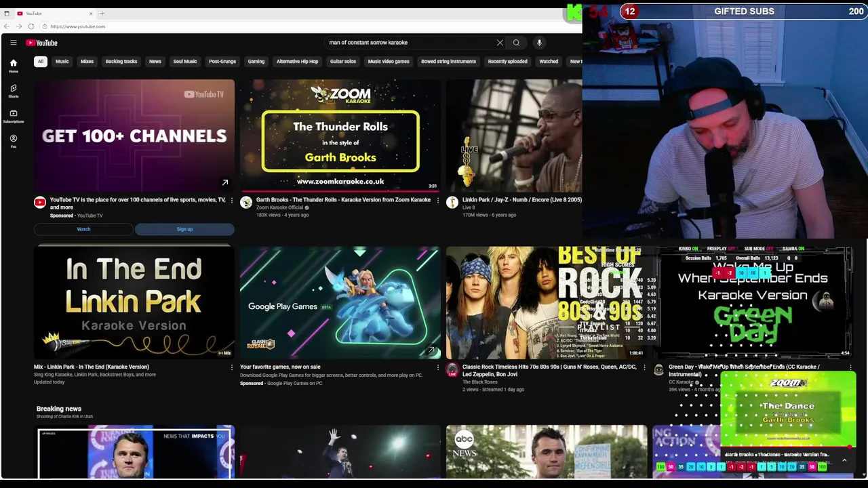The height and width of the screenshot is (488, 868).
Task: Click the YouTube TV channel avatar
Action: click(x=40, y=202)
